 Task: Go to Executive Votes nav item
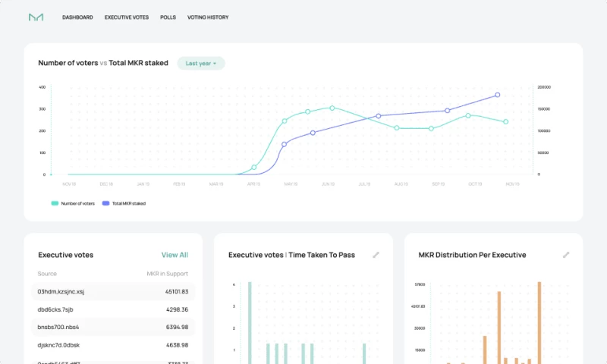tap(127, 17)
